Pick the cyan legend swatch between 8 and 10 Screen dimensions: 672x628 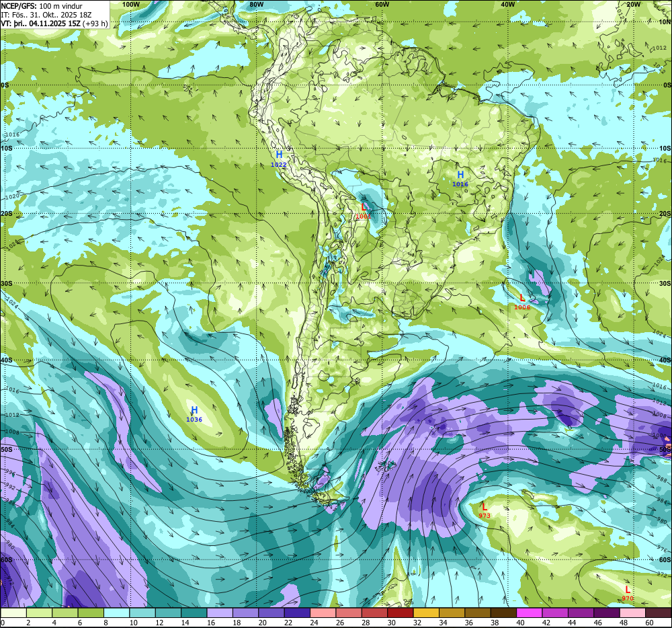coord(116,613)
